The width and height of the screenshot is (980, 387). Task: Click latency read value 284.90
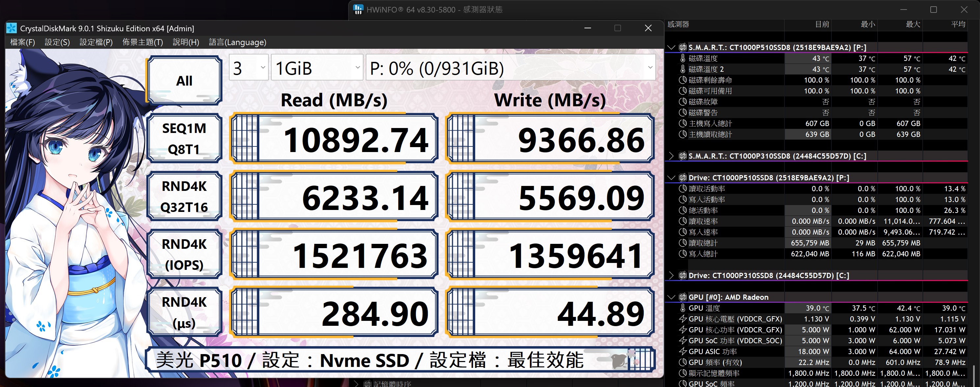tap(334, 312)
